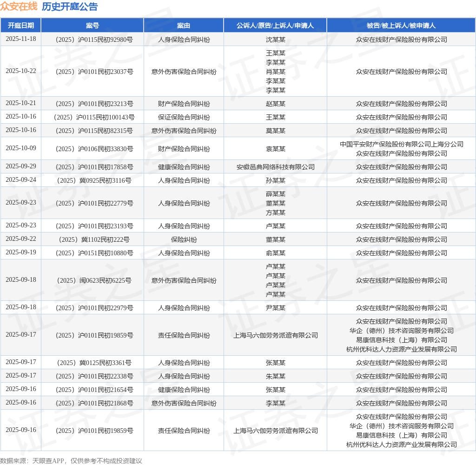Click plaintiff name 朱某某
Viewport: 476px width, 465px height.
[x=275, y=376]
